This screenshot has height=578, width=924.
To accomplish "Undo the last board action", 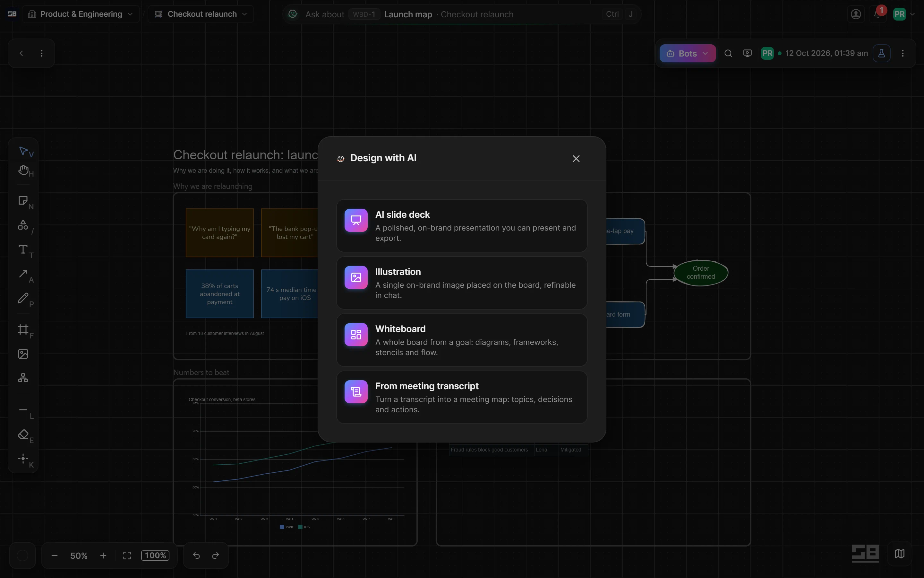I will pos(196,556).
